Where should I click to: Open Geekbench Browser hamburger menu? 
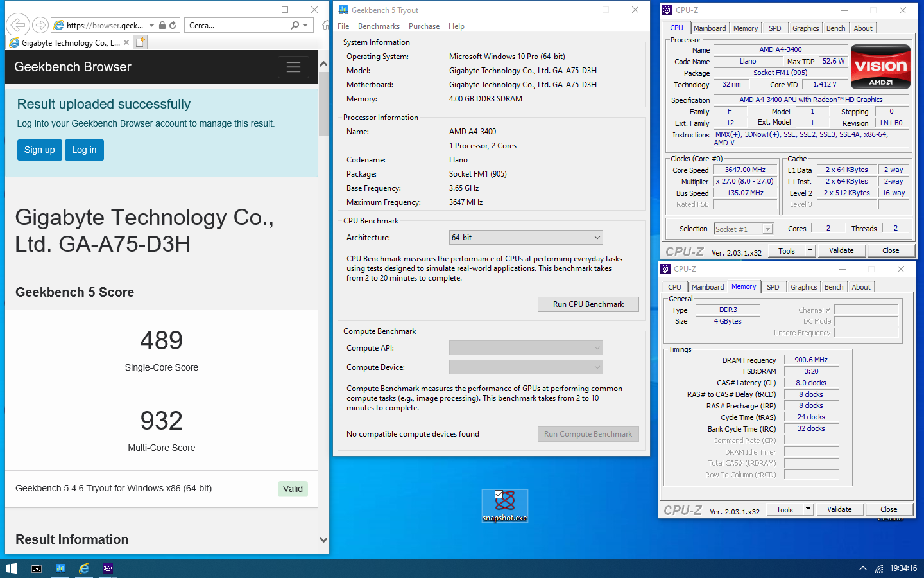pyautogui.click(x=293, y=67)
